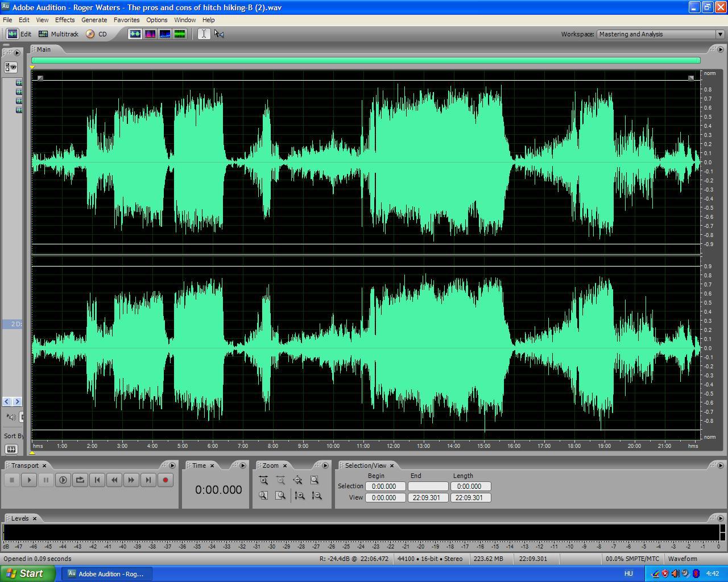Screen dimensions: 728x582
Task: Click Zoom In Horizontally icon
Action: [x=263, y=480]
